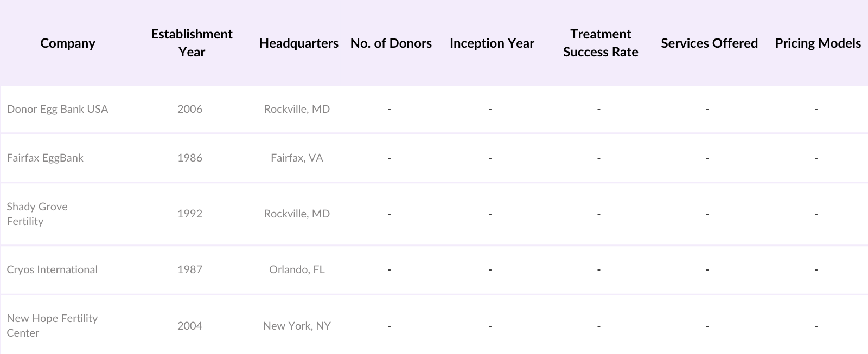Viewport: 868px width, 354px height.
Task: Select the Headquarters column header
Action: (298, 43)
